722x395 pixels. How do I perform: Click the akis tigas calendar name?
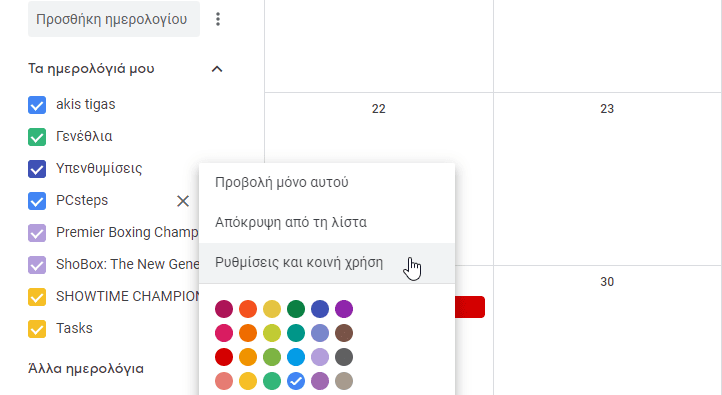[86, 105]
